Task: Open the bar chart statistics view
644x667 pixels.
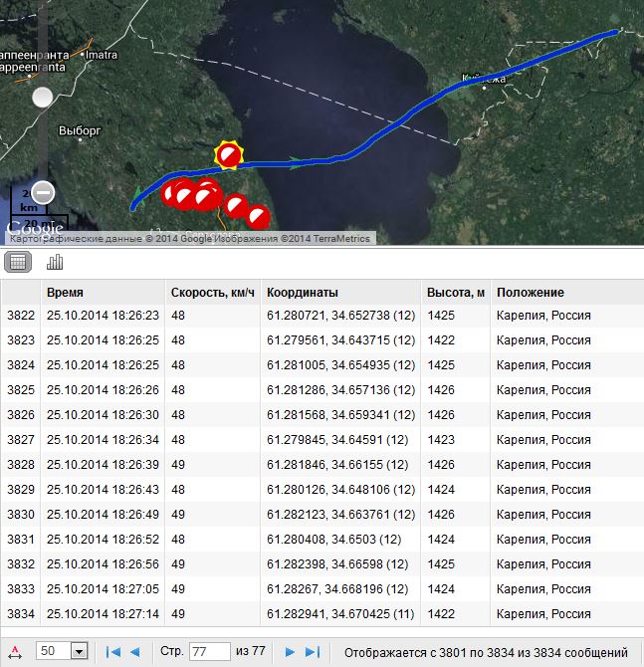Action: [54, 262]
